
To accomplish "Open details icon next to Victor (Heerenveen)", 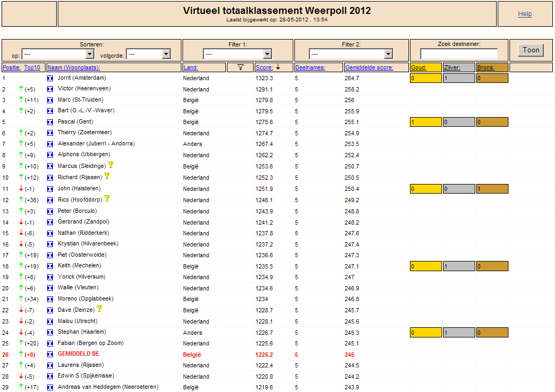I will tap(50, 89).
